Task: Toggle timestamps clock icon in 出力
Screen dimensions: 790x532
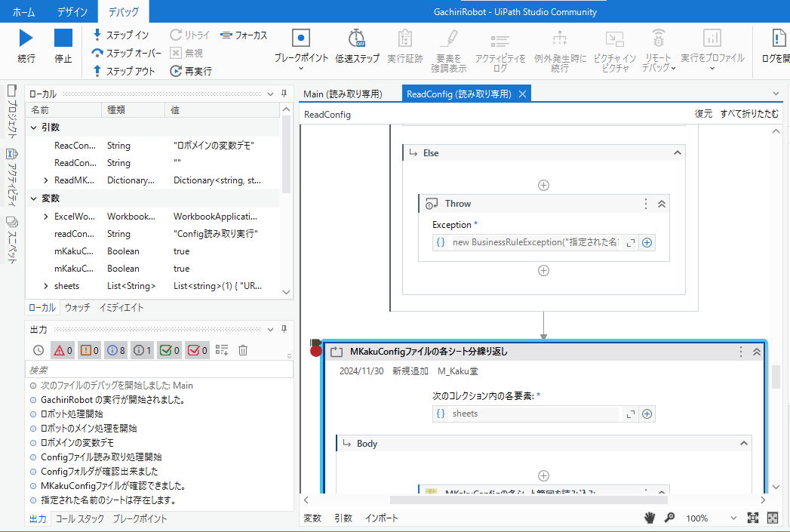Action: (38, 350)
